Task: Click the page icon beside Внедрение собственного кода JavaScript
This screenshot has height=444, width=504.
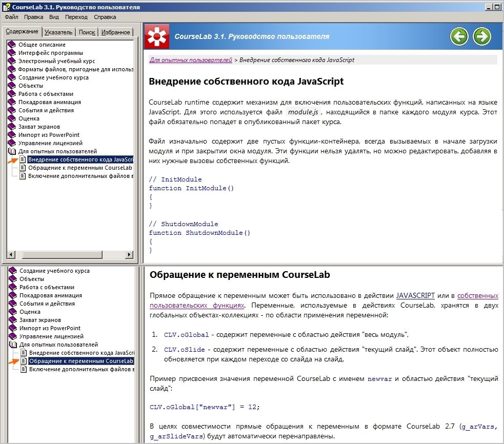Action: pos(22,159)
